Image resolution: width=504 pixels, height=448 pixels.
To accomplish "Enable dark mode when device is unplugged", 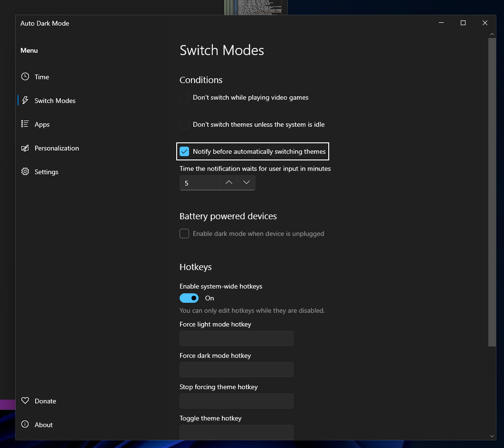I will 184,233.
